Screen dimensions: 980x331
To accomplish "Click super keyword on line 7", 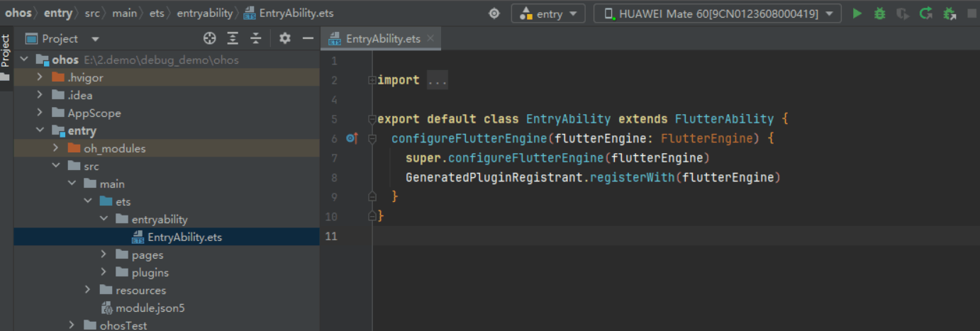I will click(423, 158).
